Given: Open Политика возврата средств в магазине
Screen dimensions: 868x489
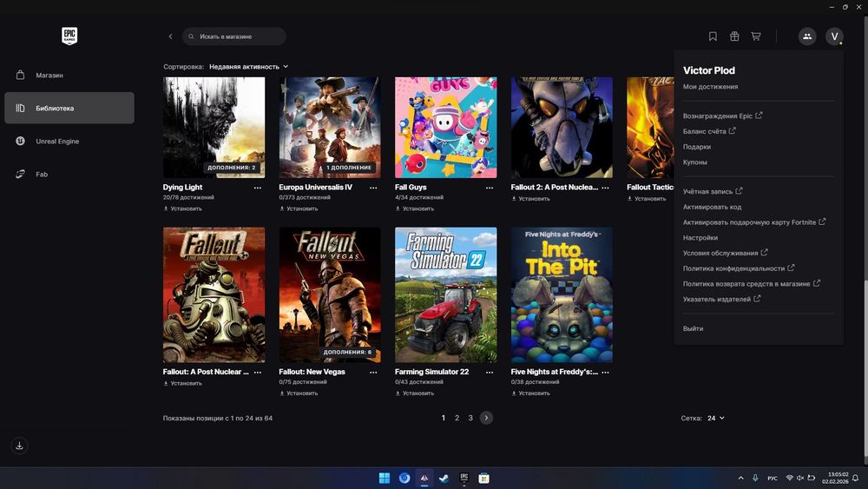Looking at the screenshot, I should pyautogui.click(x=751, y=283).
